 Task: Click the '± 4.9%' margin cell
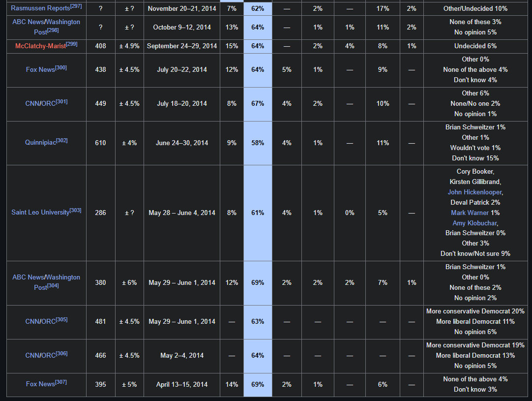(129, 46)
